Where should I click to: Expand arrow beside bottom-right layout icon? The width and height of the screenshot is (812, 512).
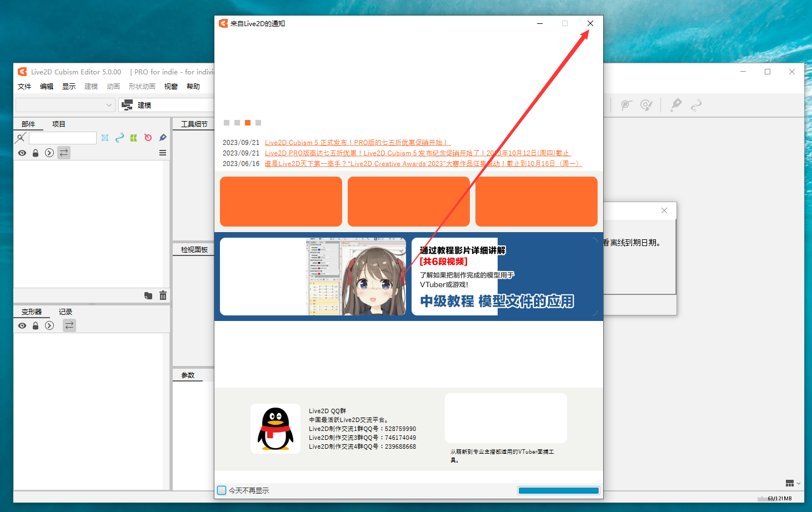[x=799, y=484]
